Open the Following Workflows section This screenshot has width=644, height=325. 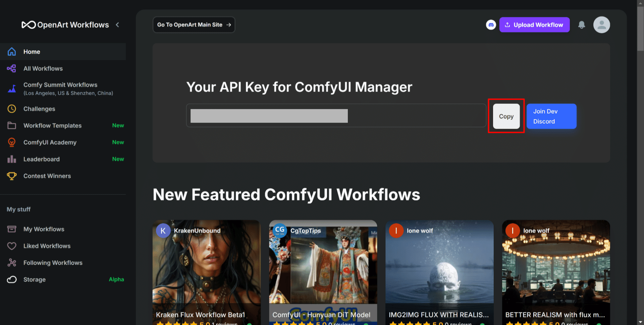pyautogui.click(x=53, y=263)
